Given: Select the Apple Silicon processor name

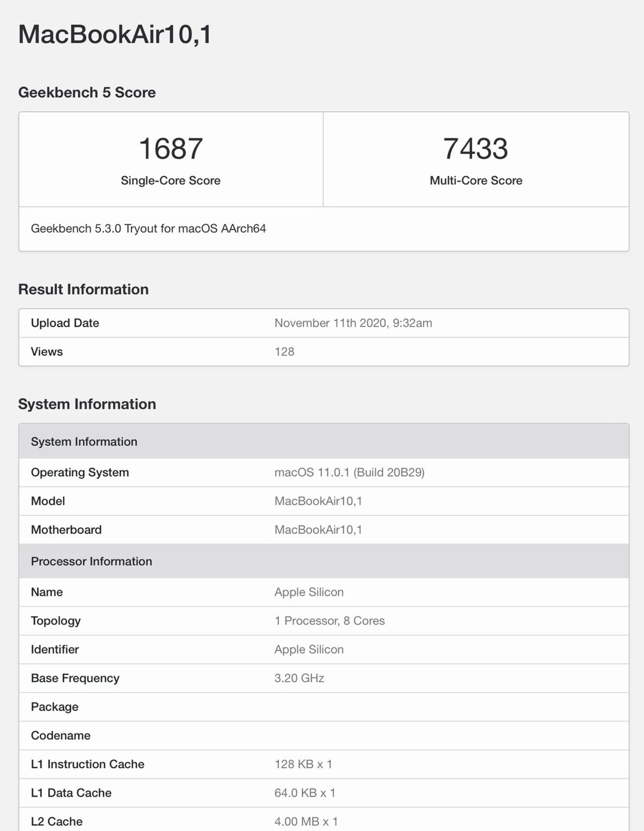Looking at the screenshot, I should (309, 592).
